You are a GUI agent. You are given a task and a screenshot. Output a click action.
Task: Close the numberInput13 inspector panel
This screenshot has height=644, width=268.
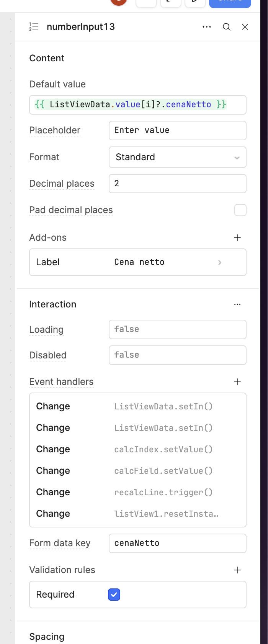pos(245,27)
